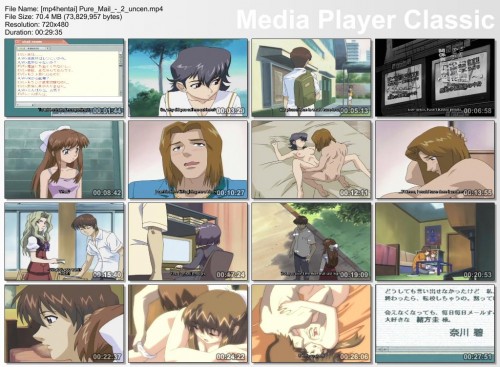The width and height of the screenshot is (500, 367).
Task: Click the Media Player Classic watermark
Action: [365, 20]
